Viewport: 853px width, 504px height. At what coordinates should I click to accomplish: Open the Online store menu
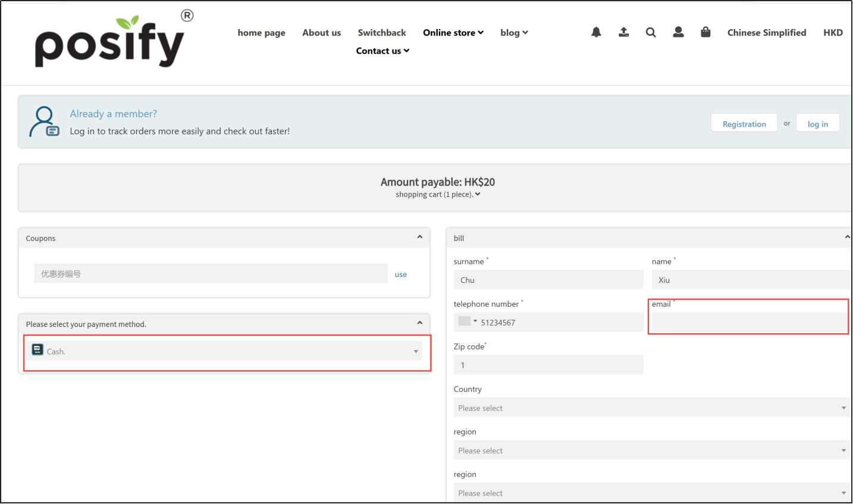[x=453, y=33]
